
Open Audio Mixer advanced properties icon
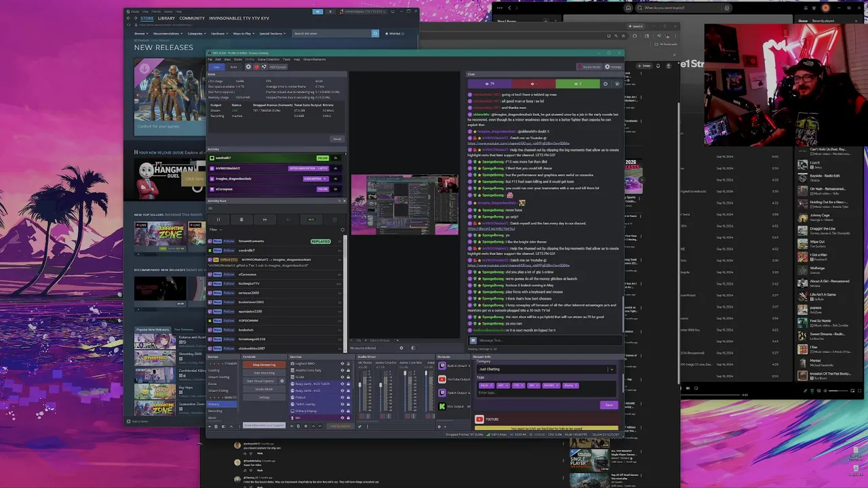(x=360, y=426)
